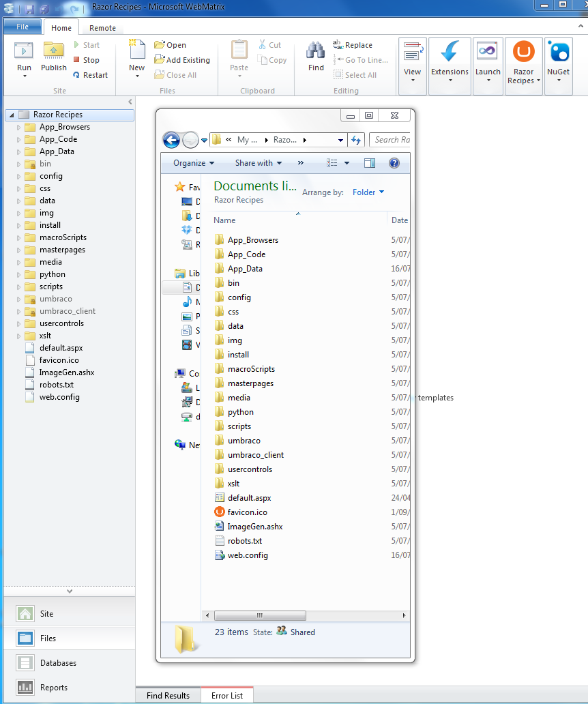The height and width of the screenshot is (704, 588).
Task: Open the Arrange by Folder dropdown
Action: tap(368, 192)
